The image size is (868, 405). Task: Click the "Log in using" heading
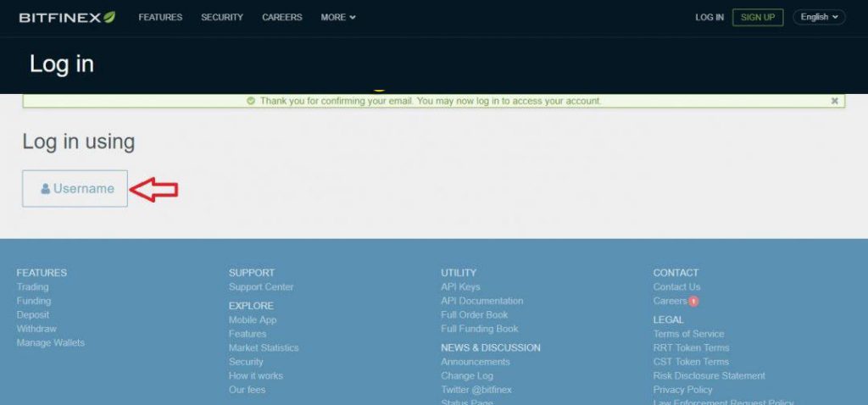coord(79,142)
